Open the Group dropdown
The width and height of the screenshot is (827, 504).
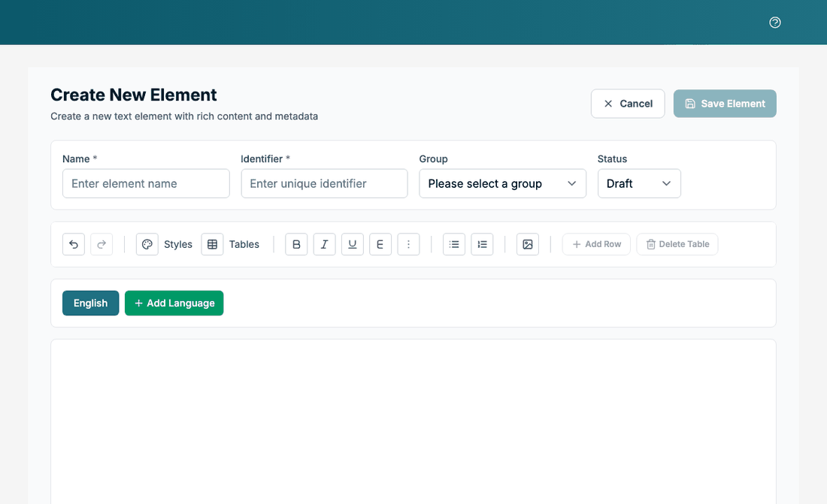503,183
